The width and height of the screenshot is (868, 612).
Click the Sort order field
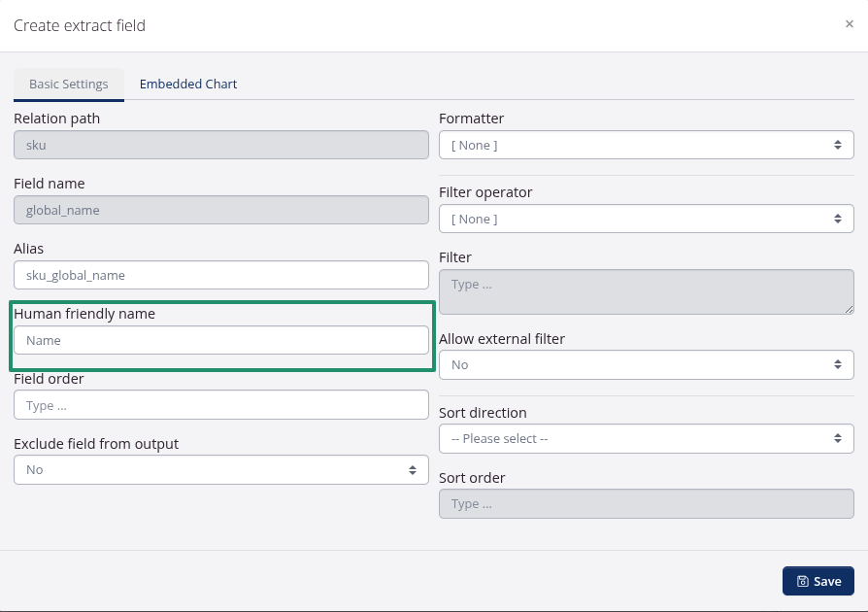coord(646,504)
